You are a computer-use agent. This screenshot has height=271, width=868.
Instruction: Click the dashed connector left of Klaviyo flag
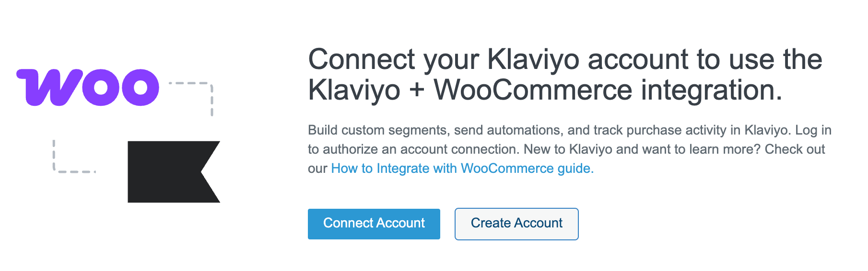coord(74,156)
